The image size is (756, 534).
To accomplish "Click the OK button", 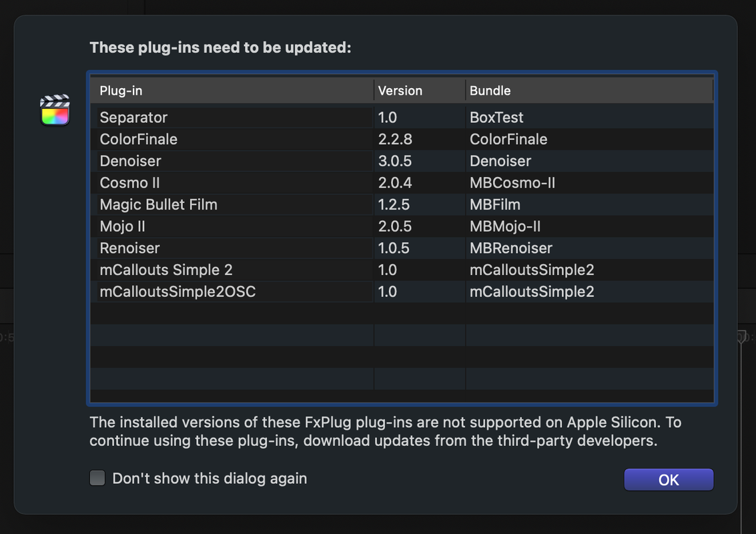I will pos(669,479).
